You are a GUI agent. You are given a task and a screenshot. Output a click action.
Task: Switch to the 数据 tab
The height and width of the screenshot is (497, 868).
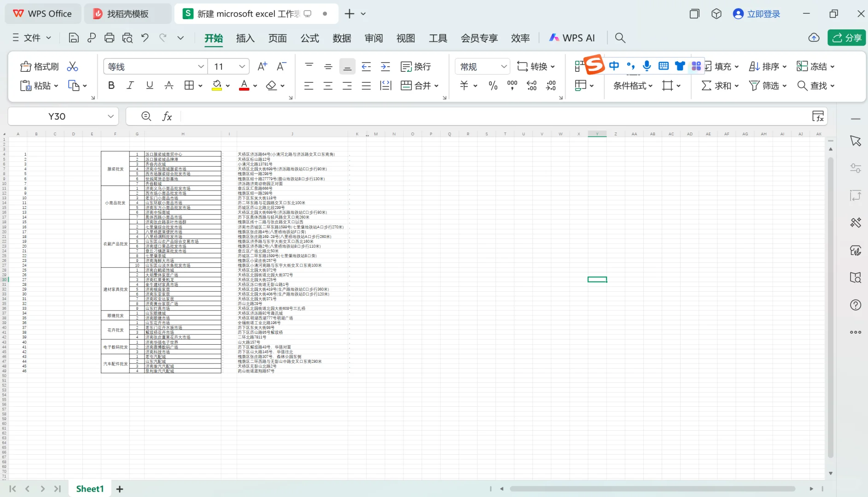tap(342, 38)
